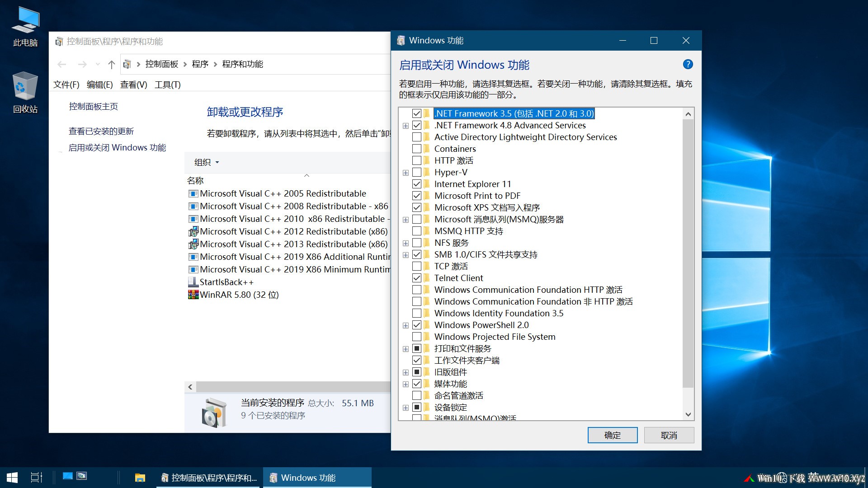The height and width of the screenshot is (488, 868).
Task: Switch to Control Panel taskbar window
Action: [208, 478]
